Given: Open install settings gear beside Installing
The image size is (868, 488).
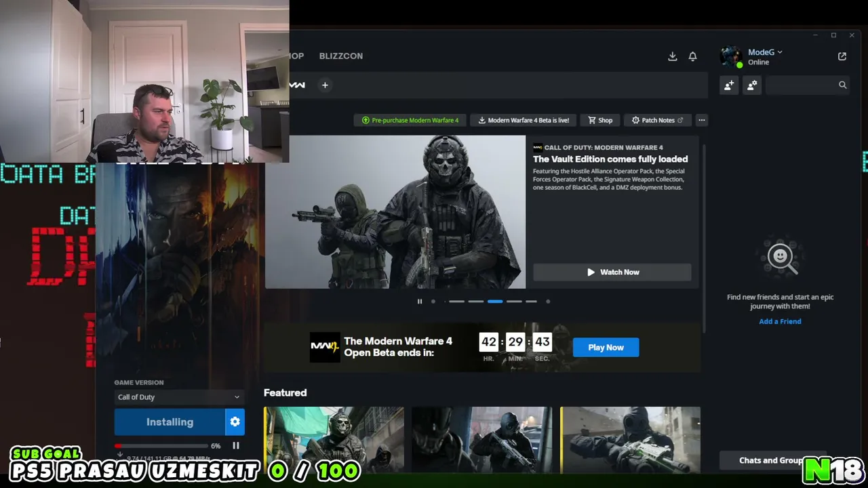Looking at the screenshot, I should [235, 422].
